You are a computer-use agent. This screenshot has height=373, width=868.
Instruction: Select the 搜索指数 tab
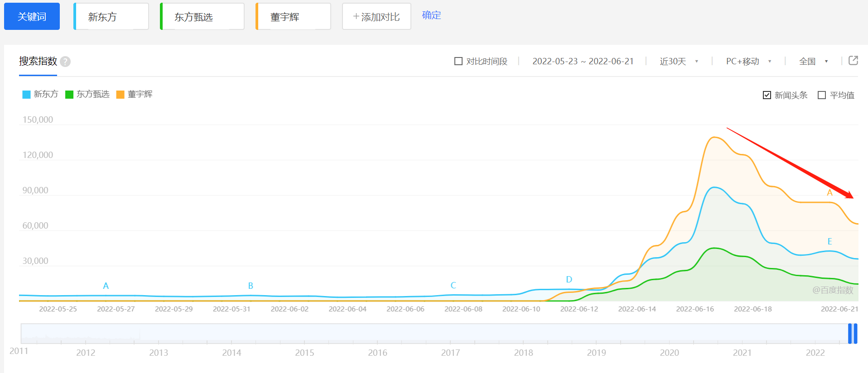[38, 61]
